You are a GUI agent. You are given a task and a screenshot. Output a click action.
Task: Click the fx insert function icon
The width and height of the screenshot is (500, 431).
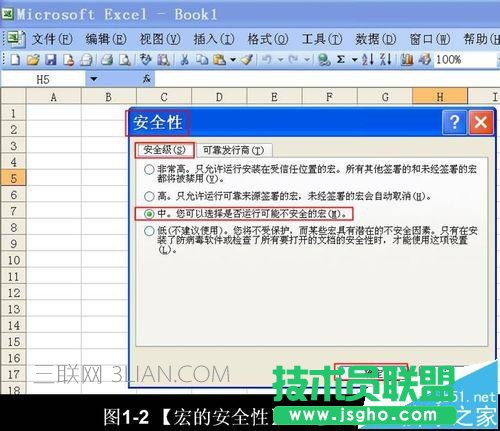point(147,79)
